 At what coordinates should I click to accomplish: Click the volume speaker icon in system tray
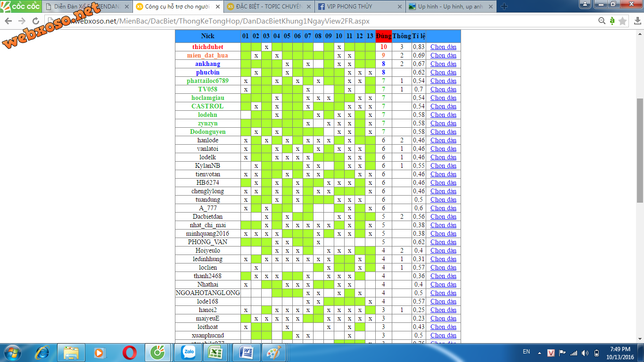pos(585,353)
